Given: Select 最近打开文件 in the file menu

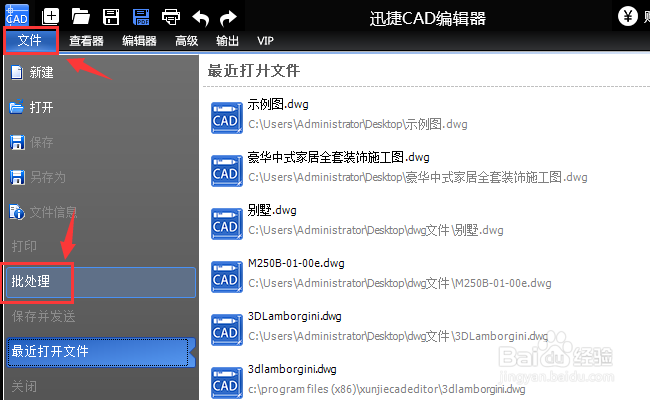Looking at the screenshot, I should [99, 352].
